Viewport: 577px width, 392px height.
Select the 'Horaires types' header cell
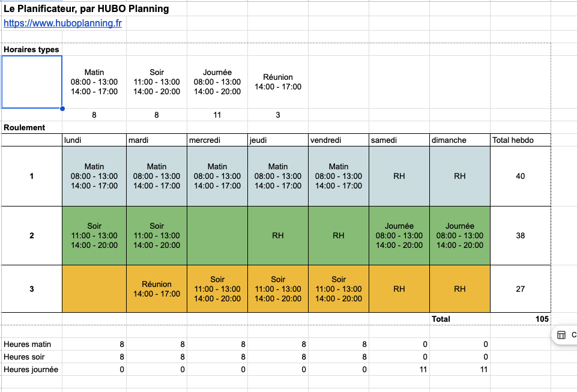point(32,49)
